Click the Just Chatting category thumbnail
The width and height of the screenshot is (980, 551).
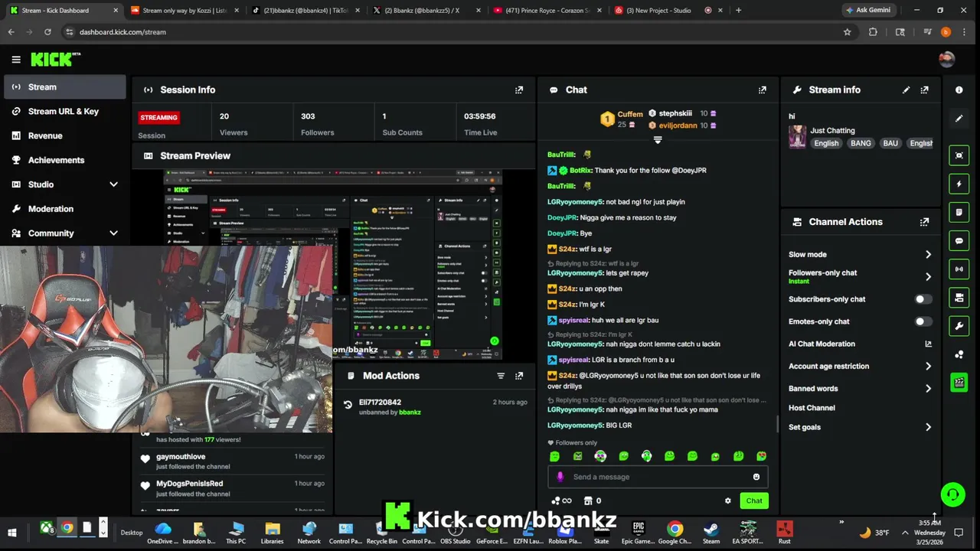[797, 137]
